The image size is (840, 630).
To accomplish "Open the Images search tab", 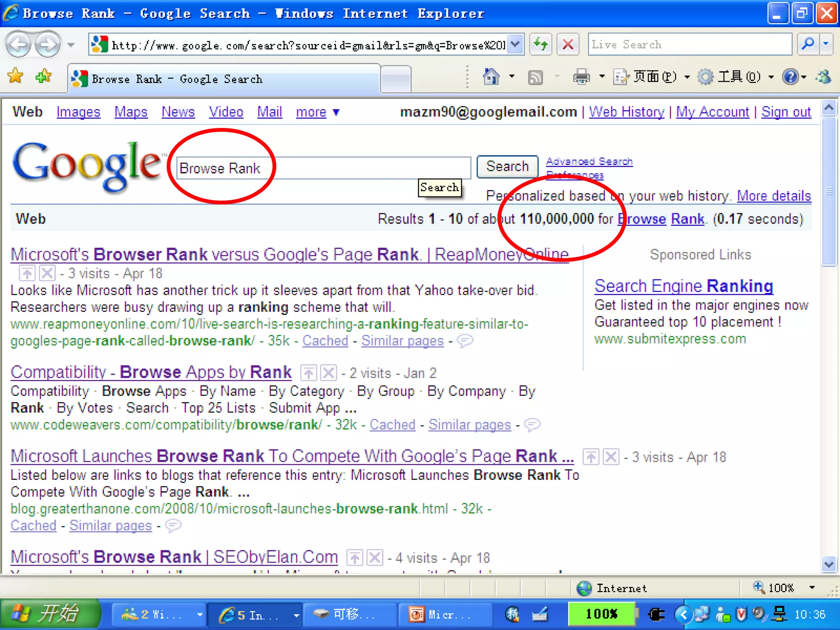I will (78, 112).
